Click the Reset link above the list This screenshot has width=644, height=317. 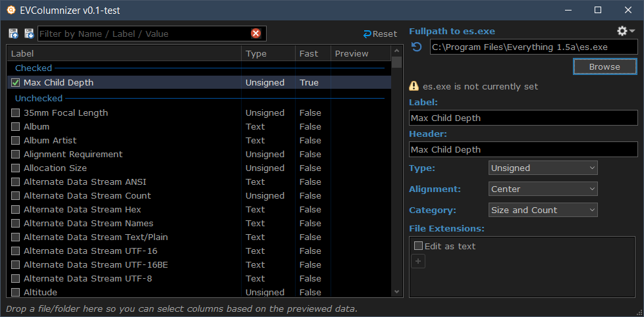380,34
